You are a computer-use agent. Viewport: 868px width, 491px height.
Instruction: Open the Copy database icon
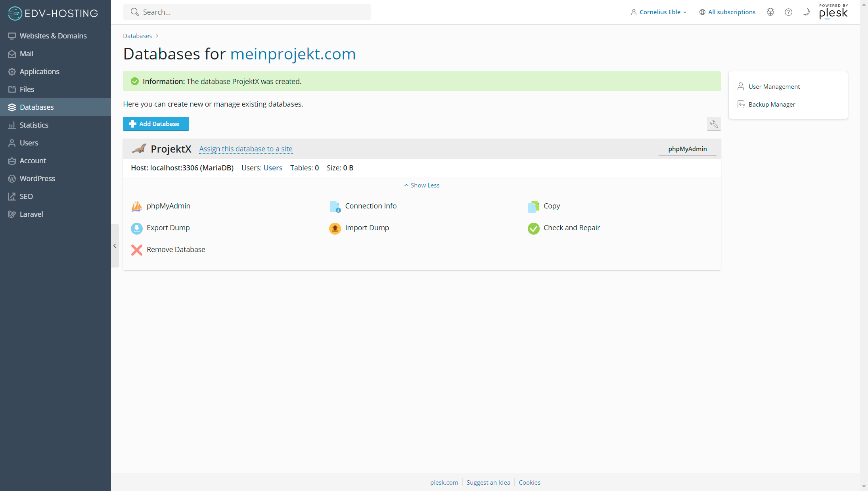[x=533, y=206]
